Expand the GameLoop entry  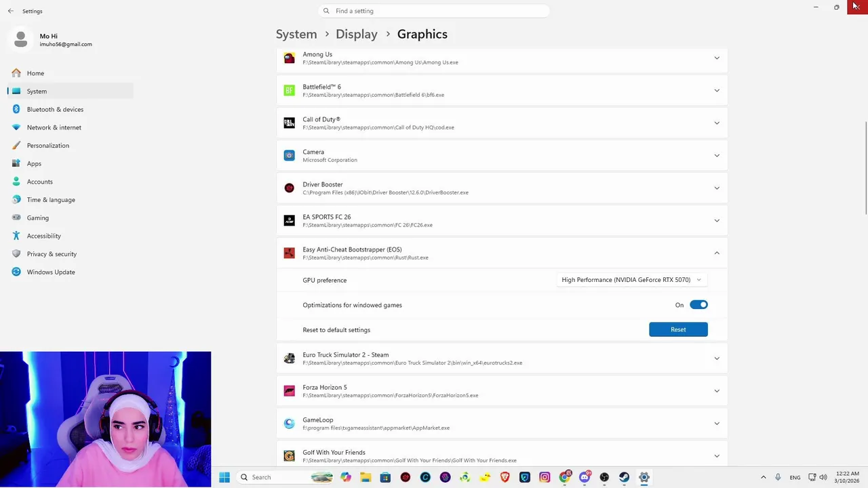click(717, 424)
